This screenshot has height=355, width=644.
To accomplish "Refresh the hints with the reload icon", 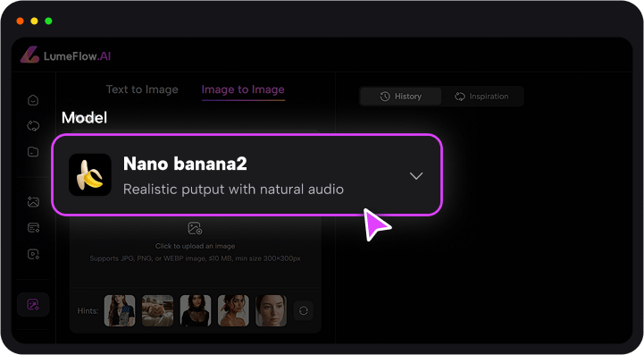I will (x=304, y=310).
